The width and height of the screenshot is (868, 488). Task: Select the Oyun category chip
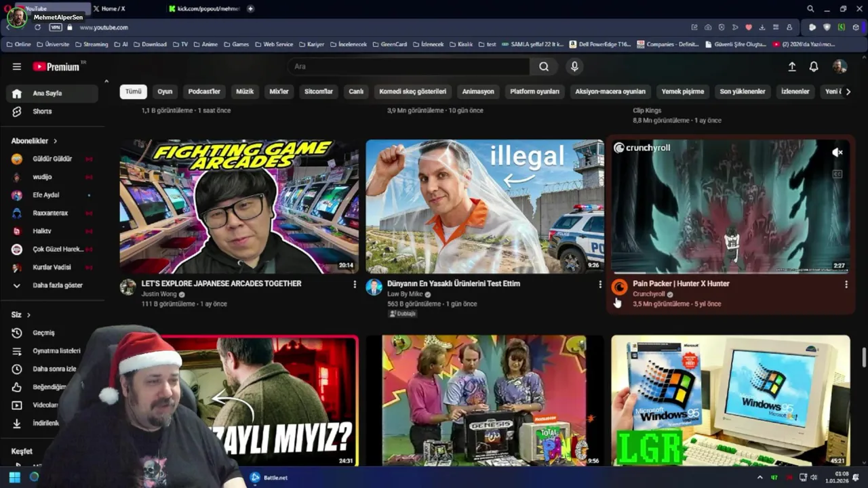[165, 91]
